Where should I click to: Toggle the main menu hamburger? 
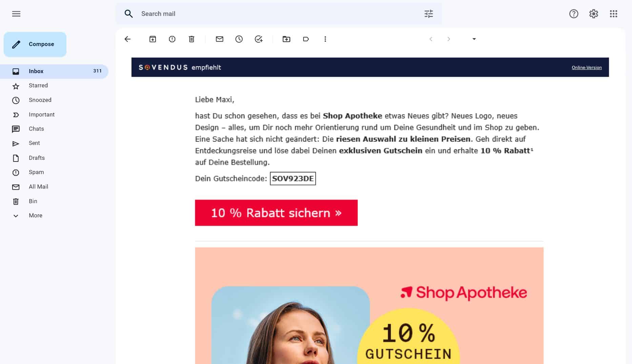coord(16,14)
